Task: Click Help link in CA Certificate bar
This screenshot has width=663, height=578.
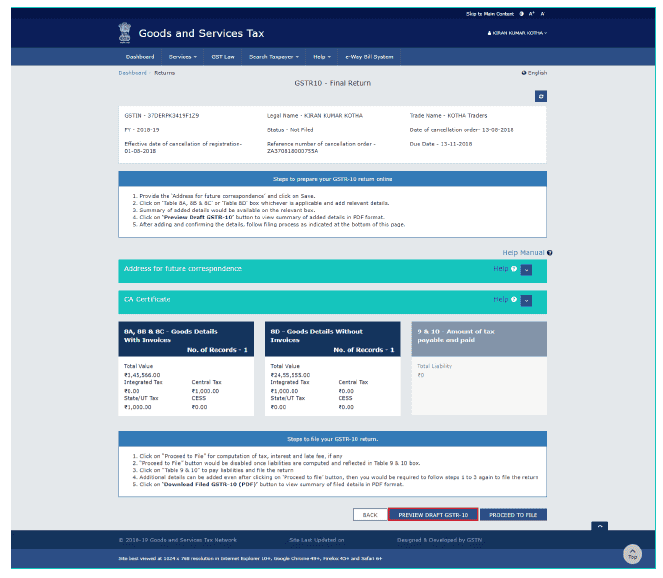Action: click(x=501, y=299)
